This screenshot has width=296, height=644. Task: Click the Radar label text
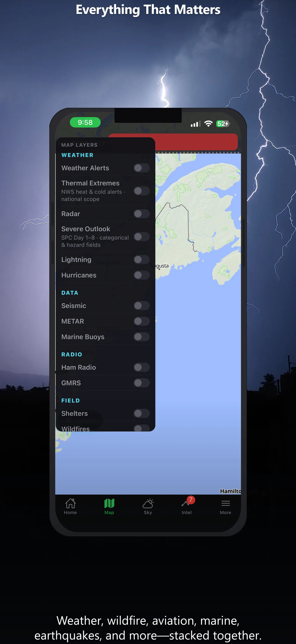pyautogui.click(x=71, y=214)
